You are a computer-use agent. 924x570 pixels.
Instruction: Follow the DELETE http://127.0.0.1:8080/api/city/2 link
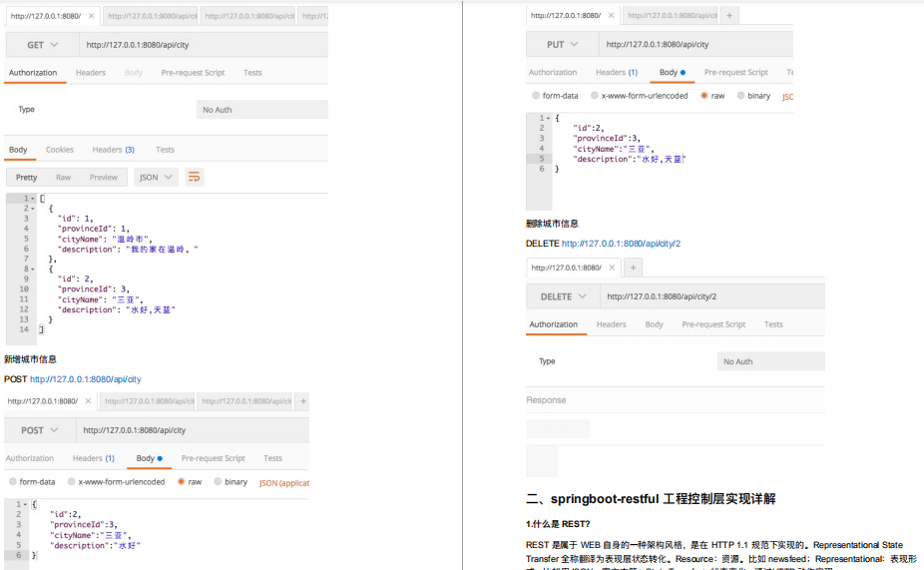(x=621, y=244)
